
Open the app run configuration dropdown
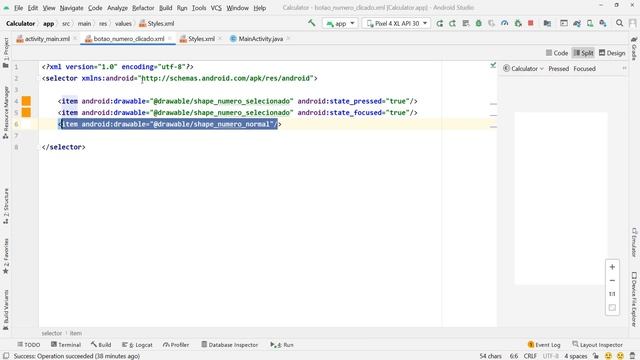(340, 24)
